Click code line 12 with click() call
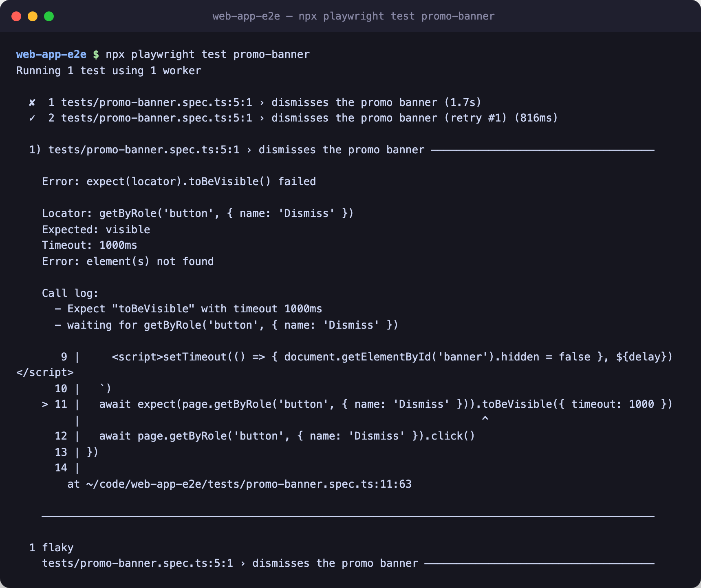The height and width of the screenshot is (588, 701). (265, 436)
